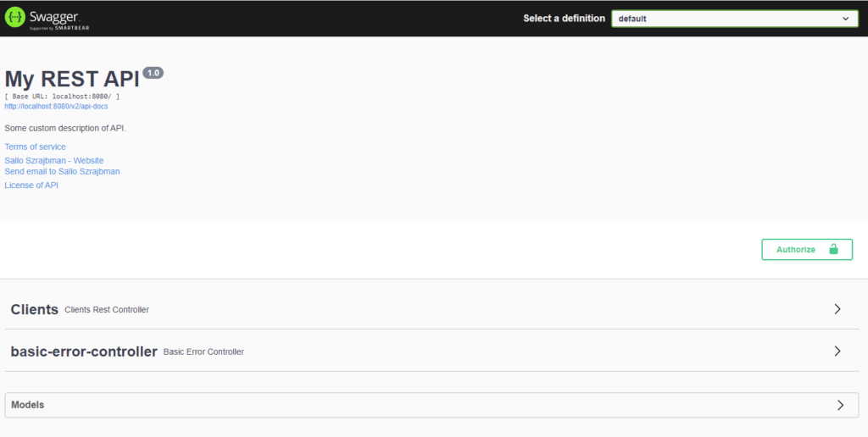Click the 1.0 version badge

[x=153, y=73]
